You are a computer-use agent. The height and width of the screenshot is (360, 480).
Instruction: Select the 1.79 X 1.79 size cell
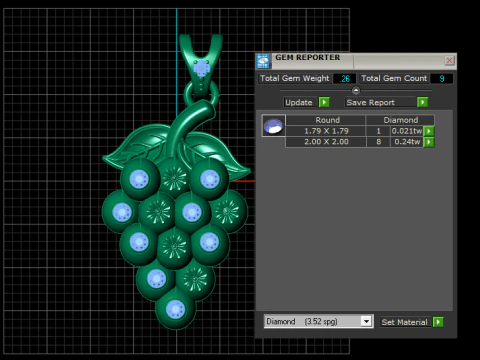pos(326,131)
